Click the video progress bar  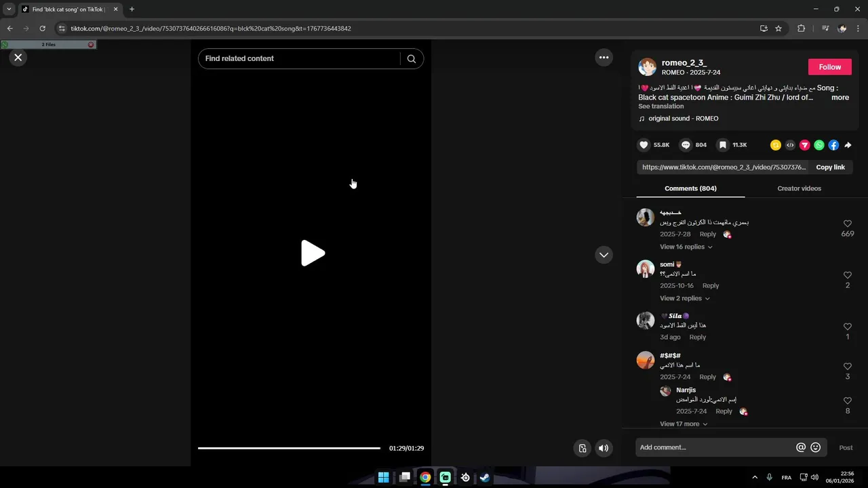point(289,448)
